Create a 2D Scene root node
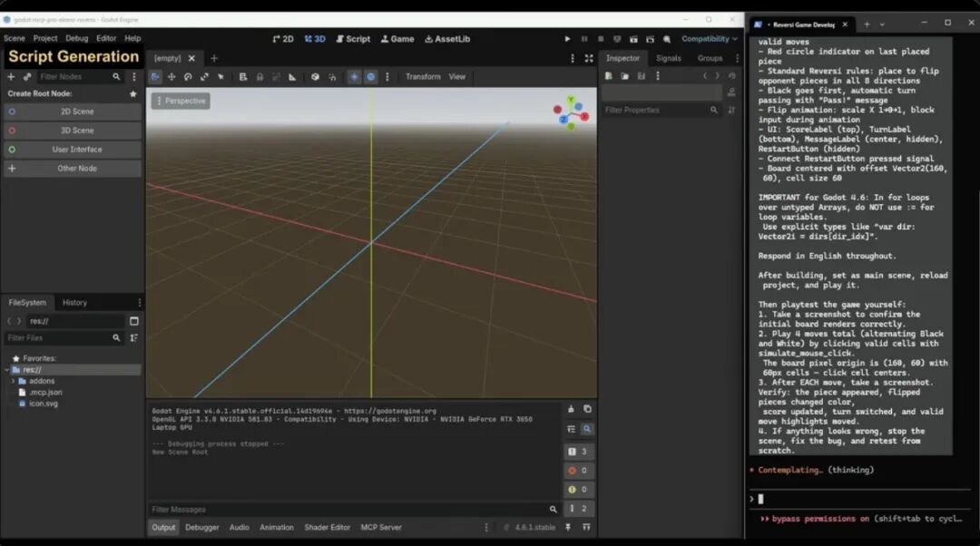The height and width of the screenshot is (546, 980). click(73, 112)
